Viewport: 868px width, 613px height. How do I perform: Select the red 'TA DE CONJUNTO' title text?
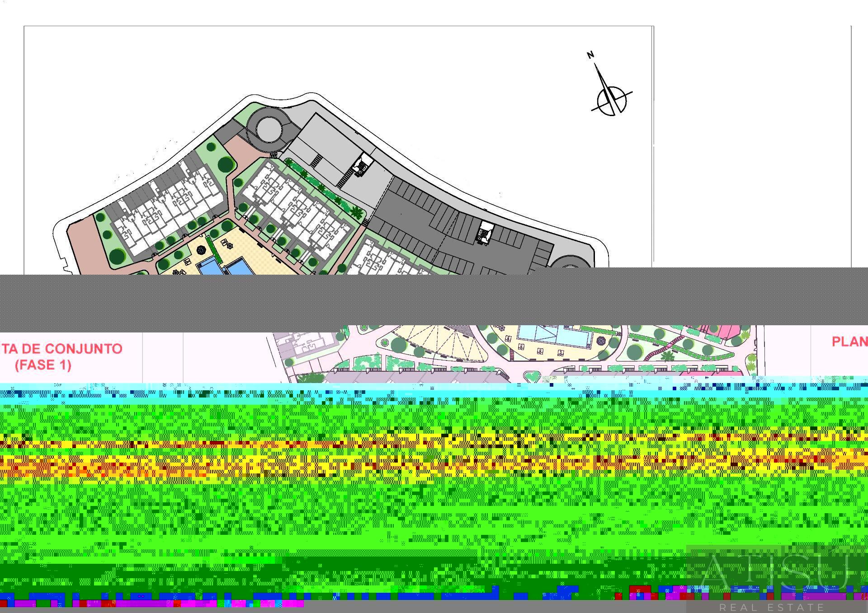[x=61, y=349]
